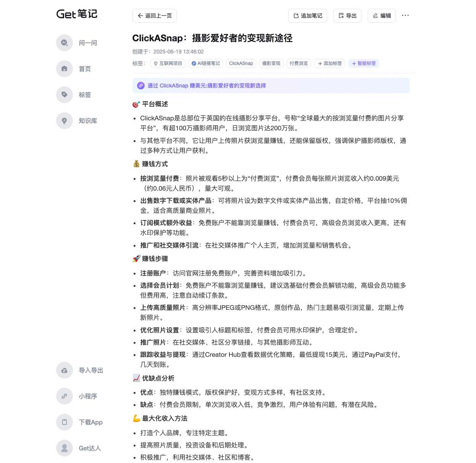Viewport: 476px width, 463px height.
Task: Open the 标签 sidebar menu item
Action: click(x=85, y=95)
